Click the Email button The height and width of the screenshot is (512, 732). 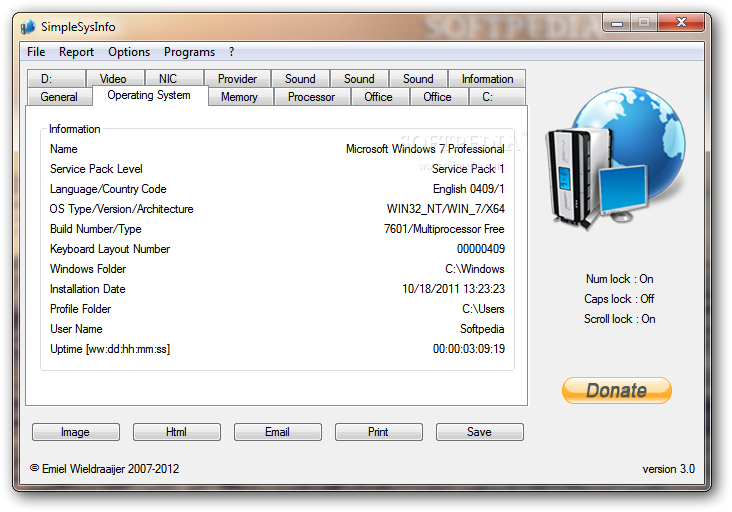pyautogui.click(x=278, y=432)
